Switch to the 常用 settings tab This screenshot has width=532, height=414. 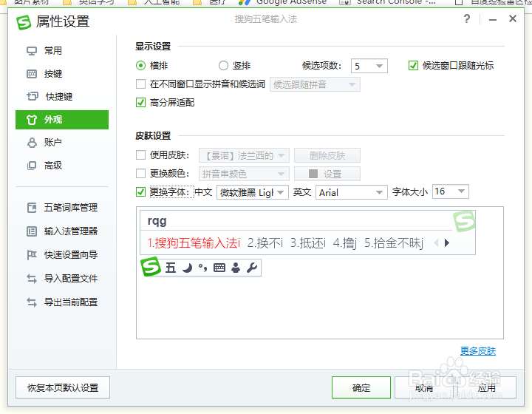pyautogui.click(x=62, y=51)
